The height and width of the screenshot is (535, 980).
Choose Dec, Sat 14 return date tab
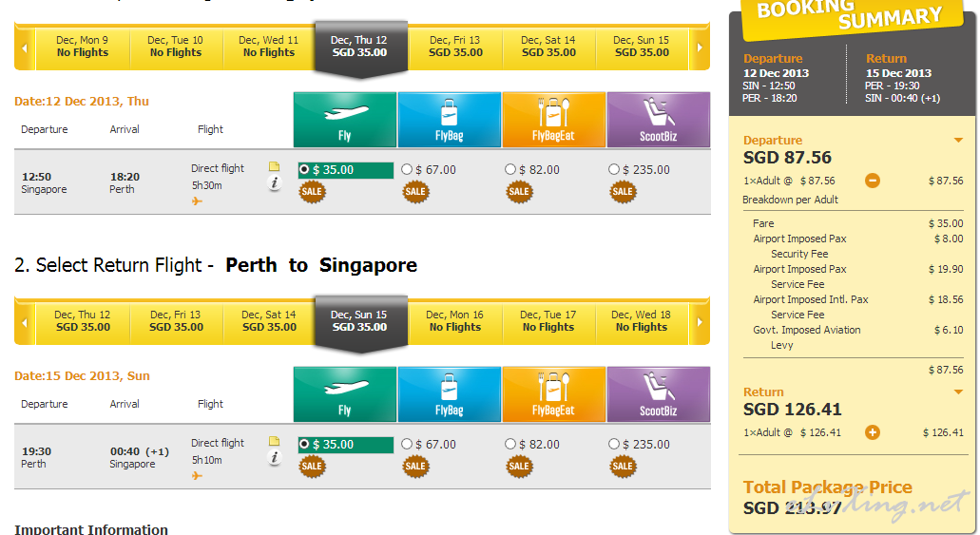(x=268, y=321)
